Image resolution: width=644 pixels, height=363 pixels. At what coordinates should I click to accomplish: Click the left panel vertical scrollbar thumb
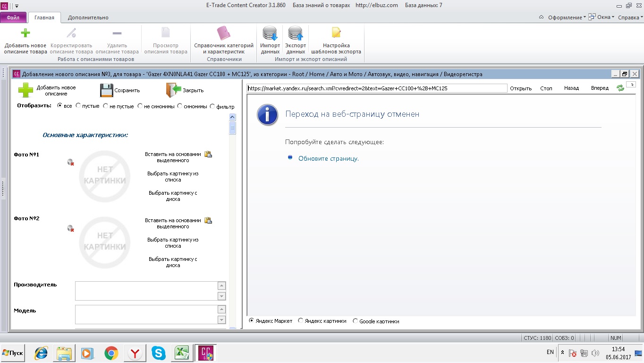coord(232,128)
